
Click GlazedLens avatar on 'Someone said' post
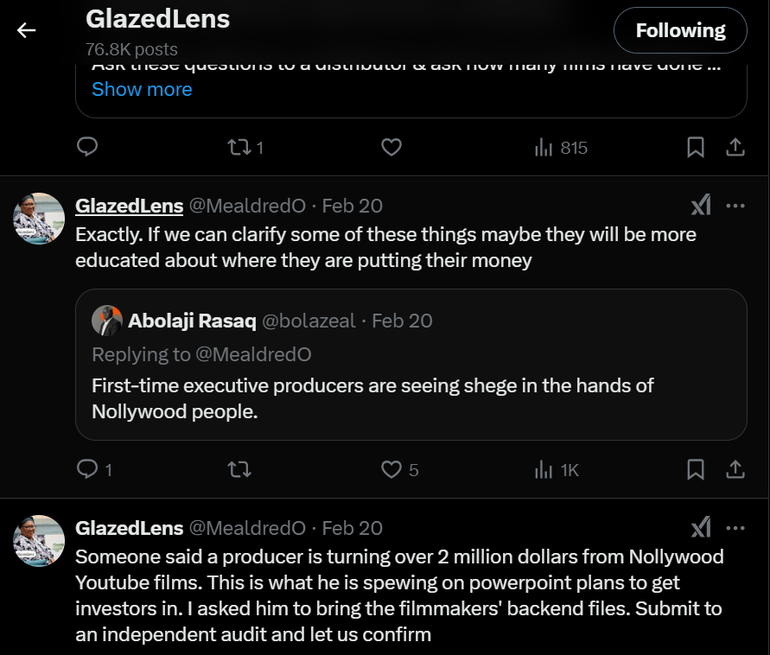tap(39, 541)
